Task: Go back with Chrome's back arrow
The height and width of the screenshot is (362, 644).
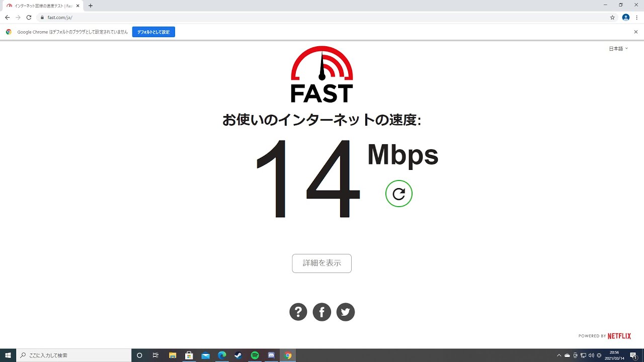Action: [x=7, y=17]
